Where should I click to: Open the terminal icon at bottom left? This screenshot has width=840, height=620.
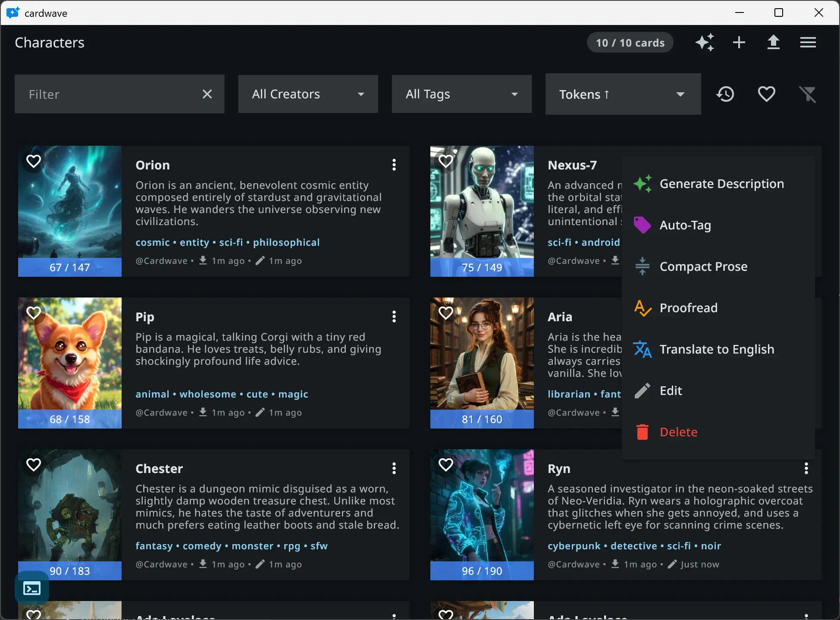click(31, 588)
